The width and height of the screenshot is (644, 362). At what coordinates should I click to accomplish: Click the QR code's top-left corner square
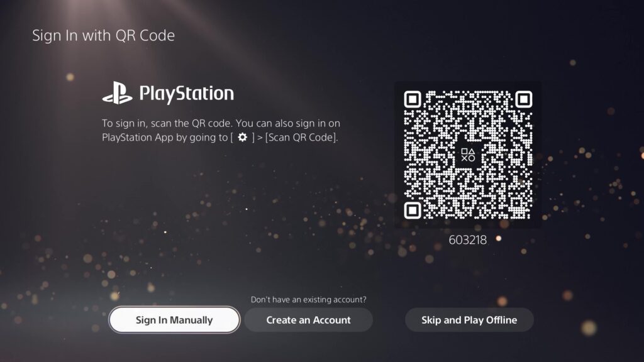tap(413, 99)
